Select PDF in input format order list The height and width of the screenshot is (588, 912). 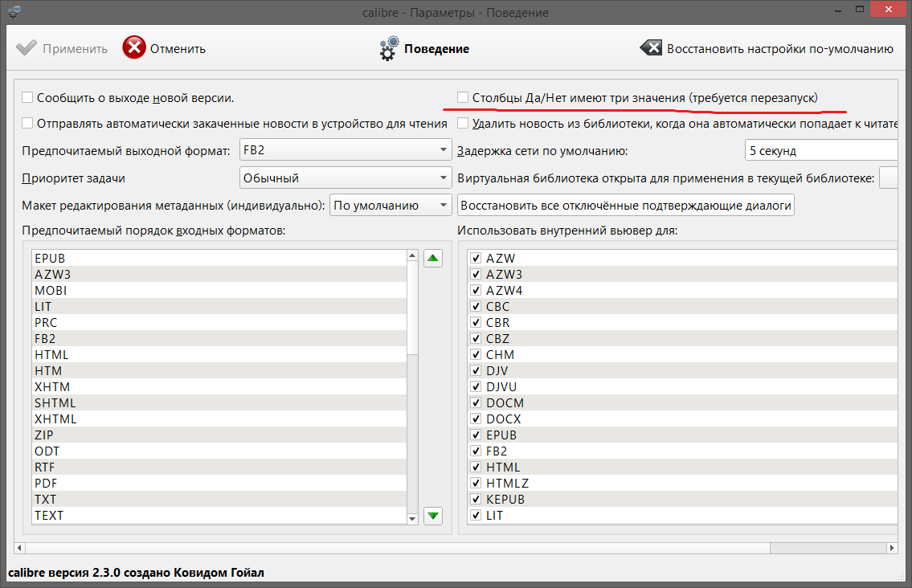(x=46, y=483)
